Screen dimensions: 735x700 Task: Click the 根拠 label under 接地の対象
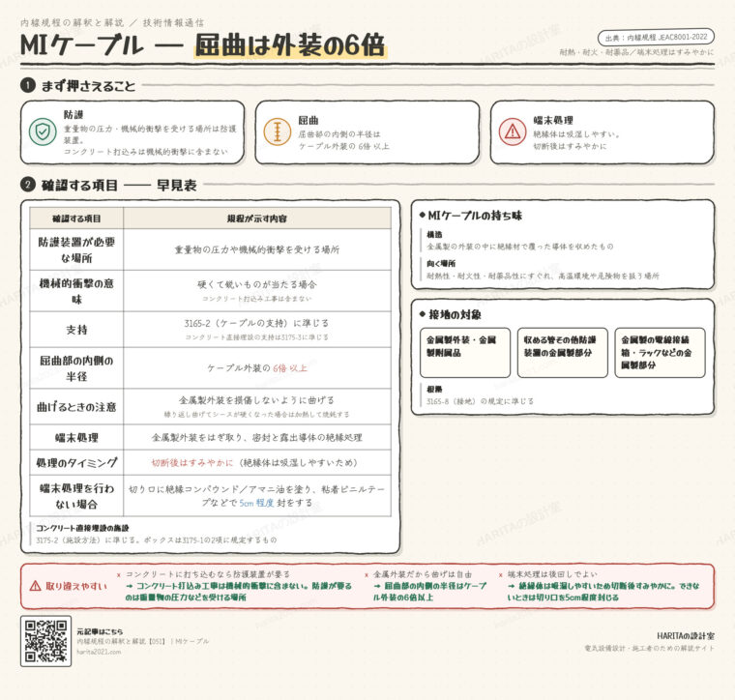click(x=434, y=390)
